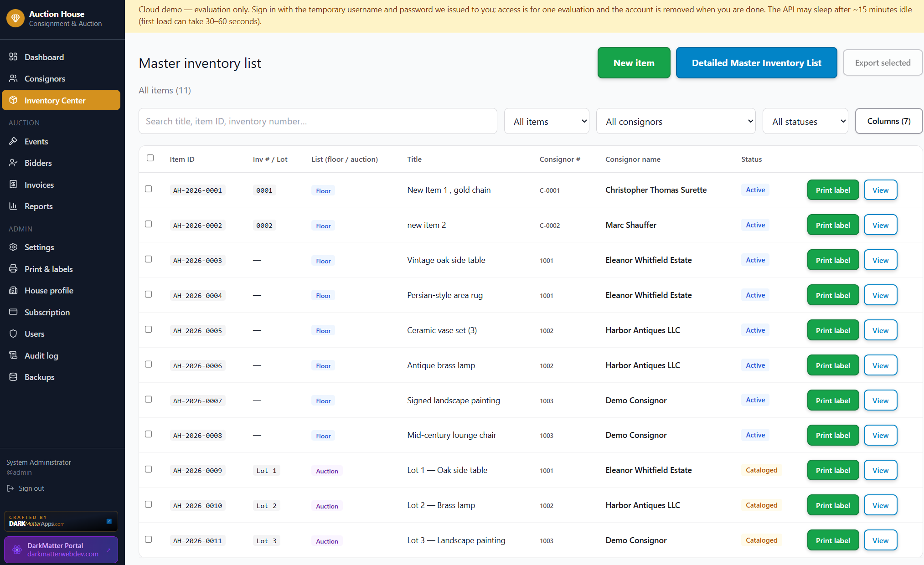Viewport: 924px width, 565px height.
Task: Print label for AH-2026-0001
Action: click(833, 190)
